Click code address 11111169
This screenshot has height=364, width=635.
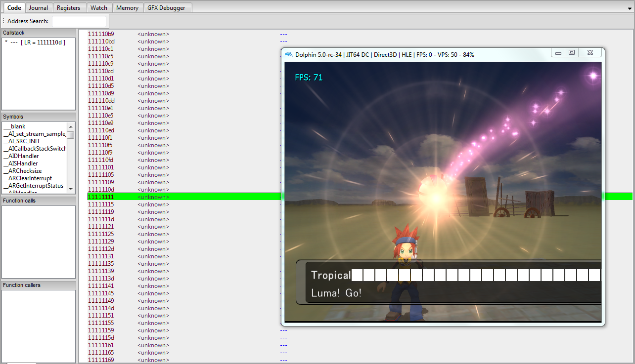point(101,360)
